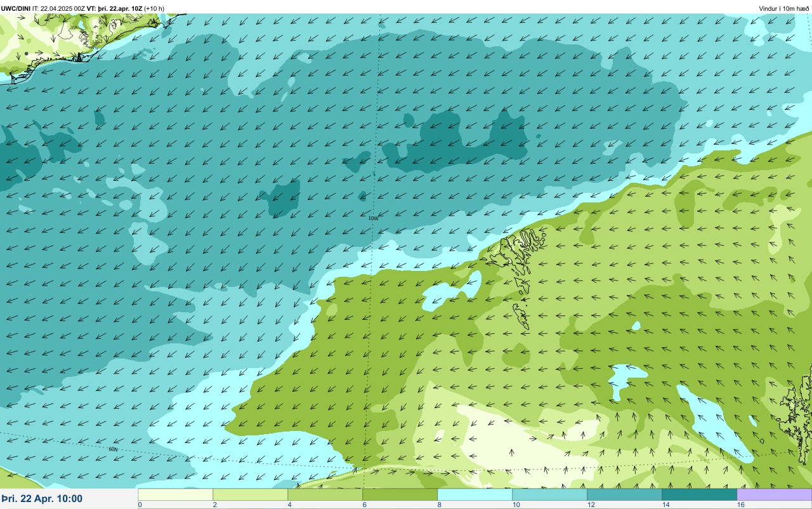Click the legend scale value '16'
This screenshot has width=812, height=509.
click(x=741, y=505)
